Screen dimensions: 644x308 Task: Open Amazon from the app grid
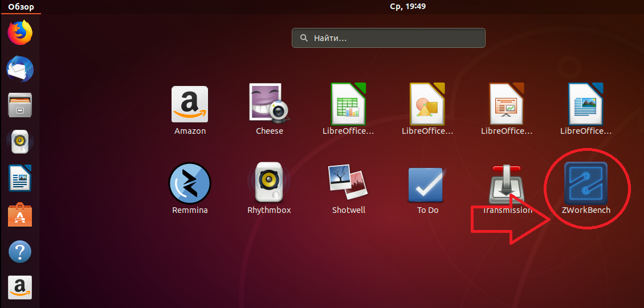point(190,104)
